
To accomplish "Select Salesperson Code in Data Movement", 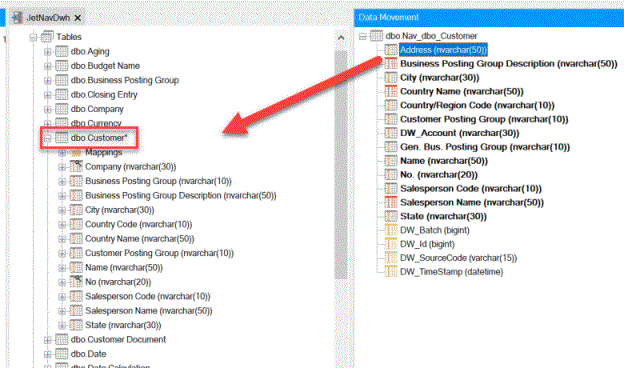I will click(471, 189).
